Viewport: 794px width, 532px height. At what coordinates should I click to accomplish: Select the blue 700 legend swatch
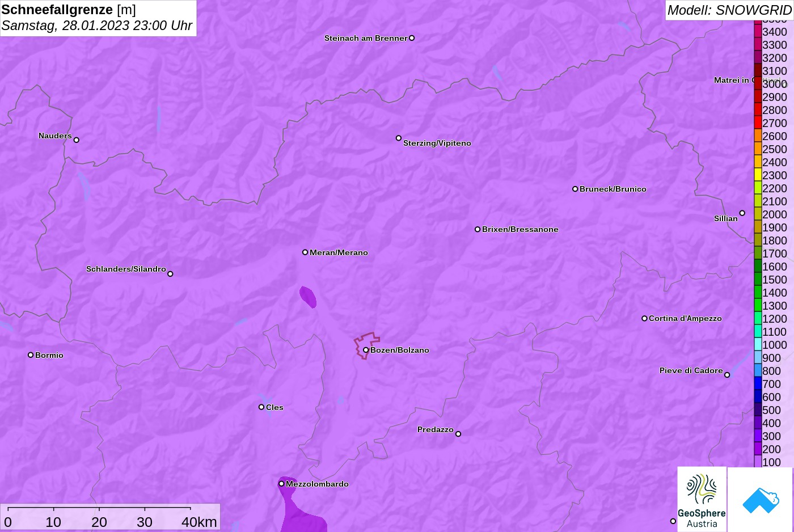click(x=758, y=383)
